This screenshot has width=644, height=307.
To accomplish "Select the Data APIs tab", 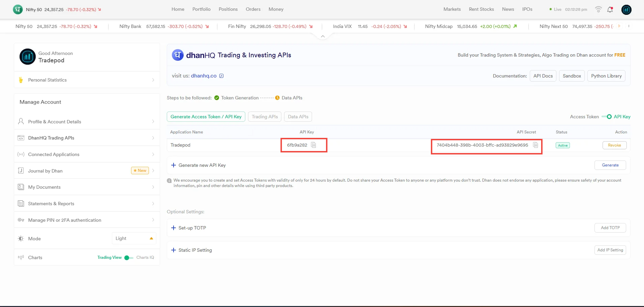I will (x=298, y=117).
